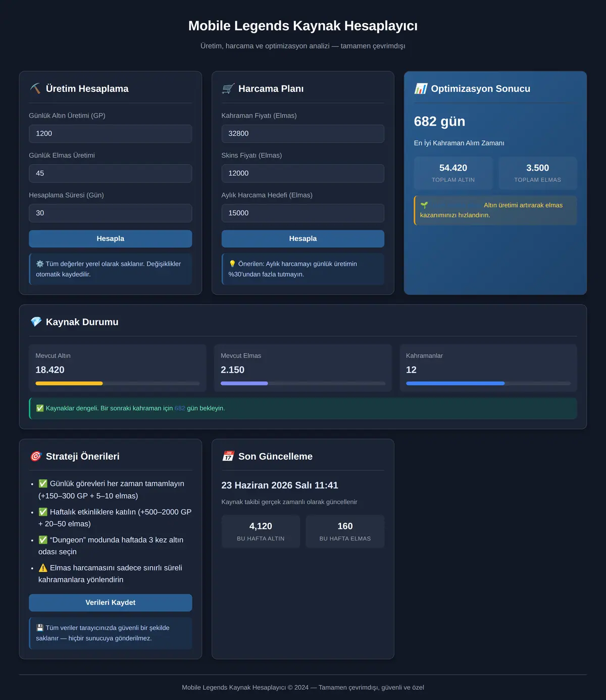This screenshot has width=606, height=700.
Task: Click the check icon before the Dungeon tip
Action: tap(43, 540)
